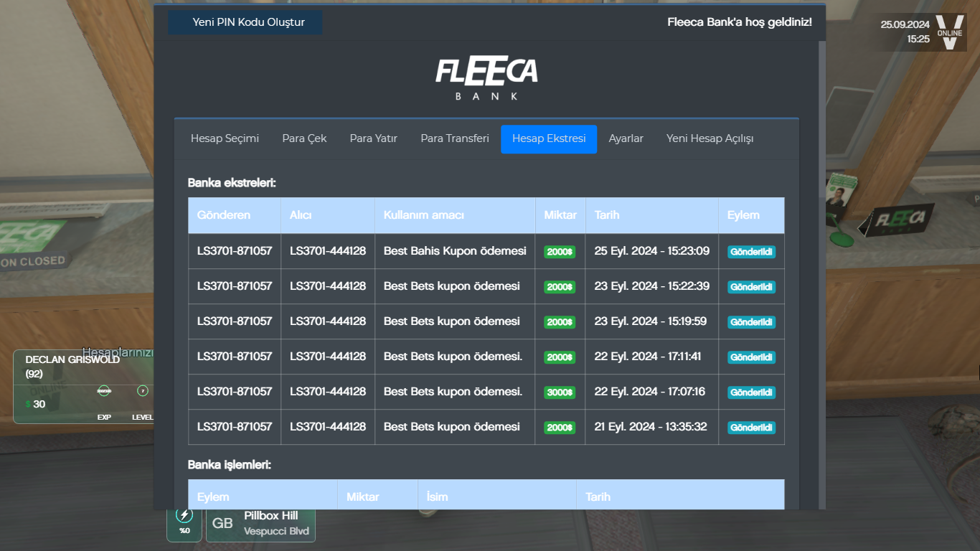Click the LEVEL indicator icon in the HUD
Image resolution: width=980 pixels, height=551 pixels.
pyautogui.click(x=143, y=391)
